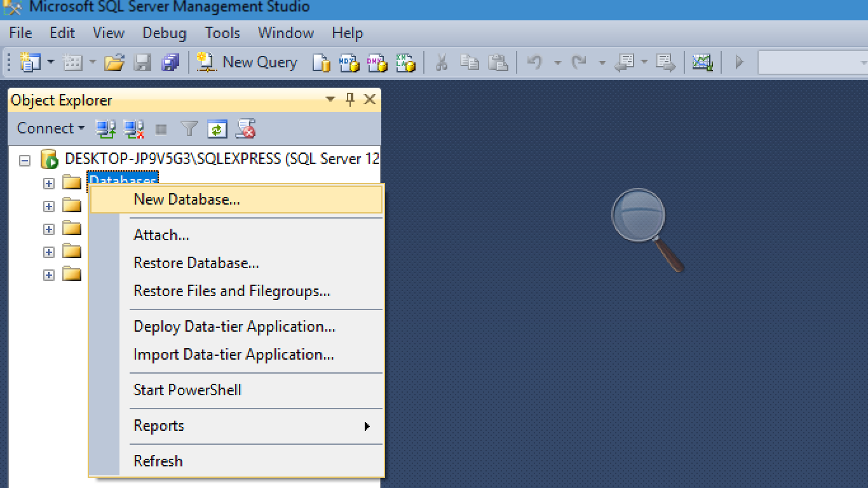Click Refresh in the context menu
The image size is (868, 488).
[x=236, y=461]
